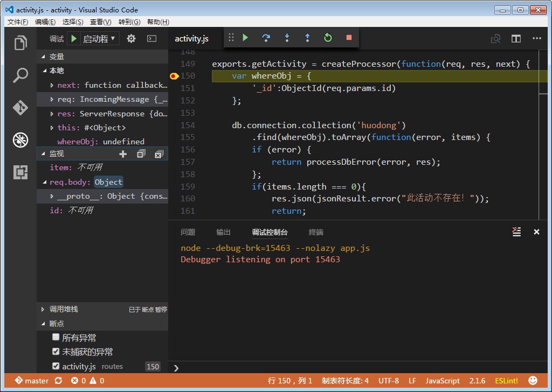Add a watch expression

(123, 154)
